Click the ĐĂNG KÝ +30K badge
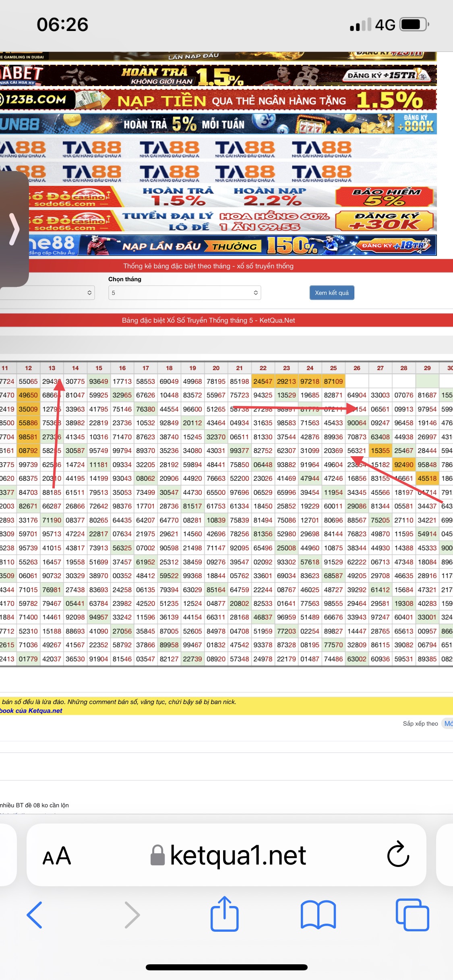 pyautogui.click(x=385, y=221)
